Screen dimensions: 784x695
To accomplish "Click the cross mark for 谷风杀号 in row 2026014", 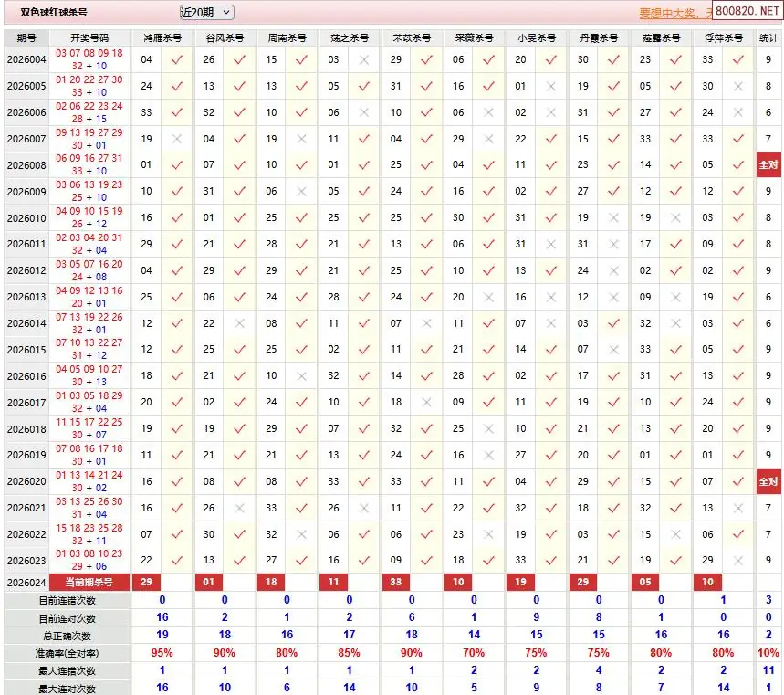I will tap(239, 323).
